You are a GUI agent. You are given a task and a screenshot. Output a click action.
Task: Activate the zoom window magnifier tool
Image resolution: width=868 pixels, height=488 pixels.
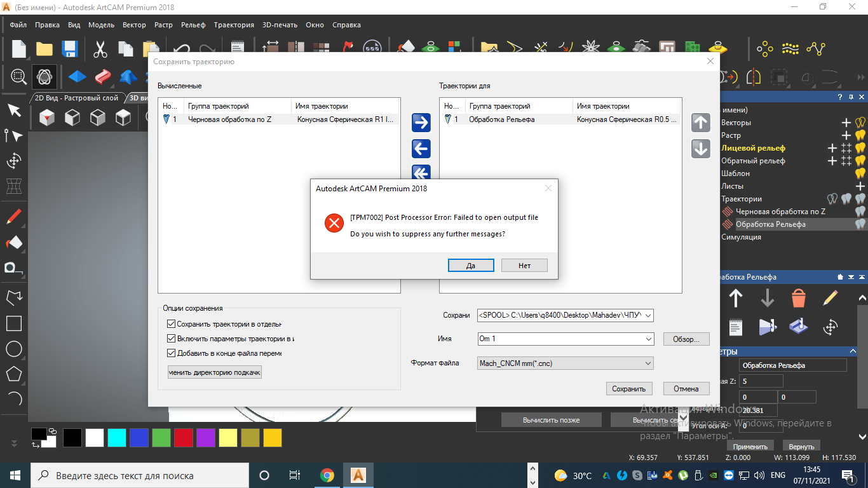pos(18,77)
